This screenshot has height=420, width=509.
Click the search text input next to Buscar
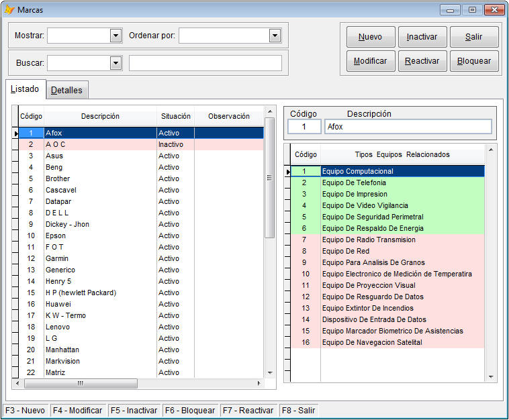tap(205, 63)
